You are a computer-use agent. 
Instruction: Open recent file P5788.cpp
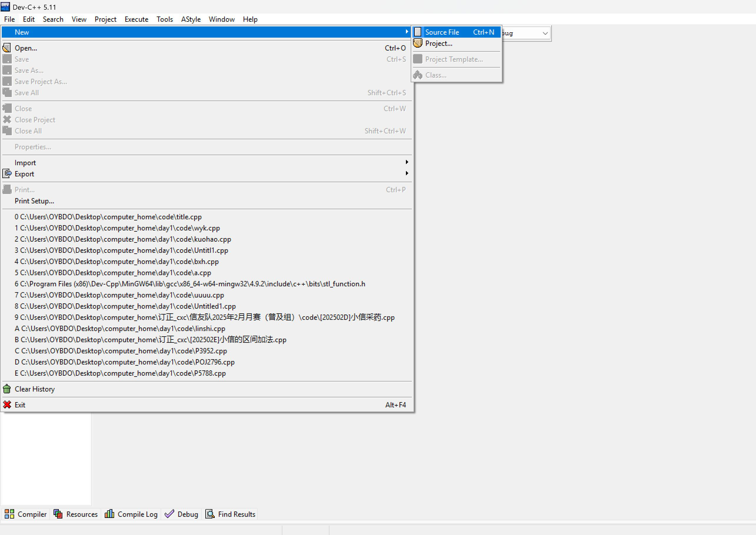(120, 373)
